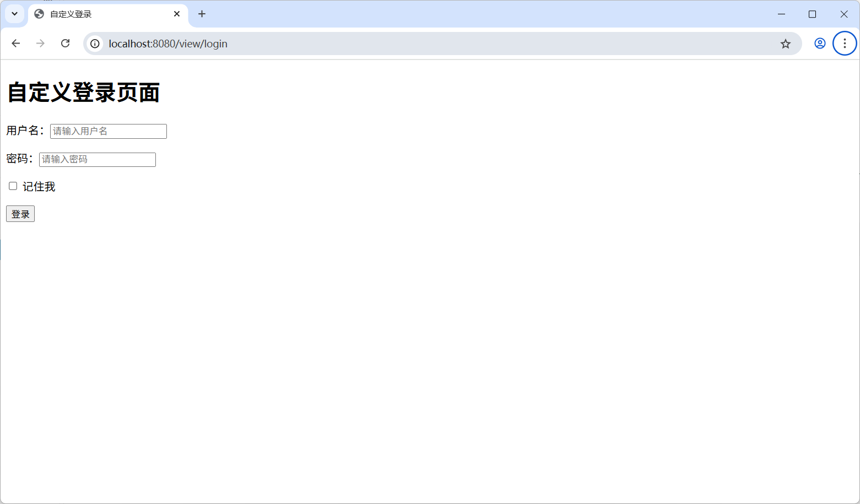Image resolution: width=860 pixels, height=504 pixels.
Task: Maximize the browser window
Action: [812, 14]
